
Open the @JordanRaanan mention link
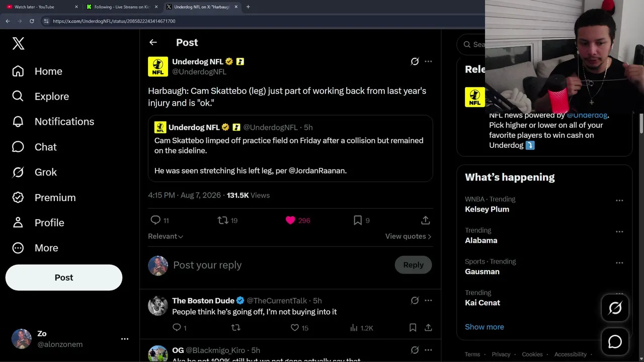[x=317, y=170]
